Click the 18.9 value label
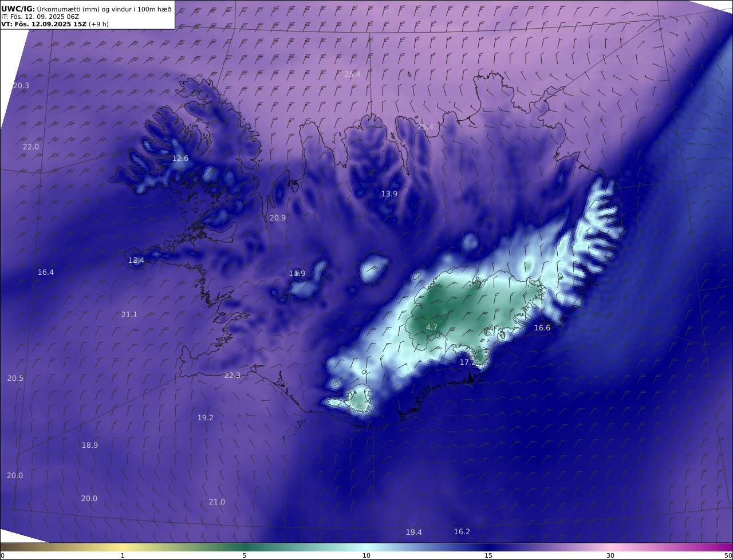 (x=90, y=445)
